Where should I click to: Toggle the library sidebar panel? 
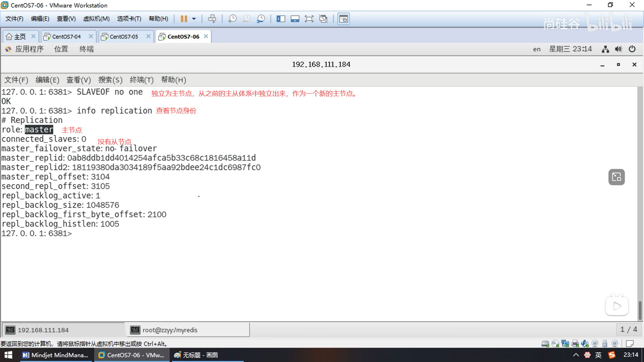[x=281, y=19]
